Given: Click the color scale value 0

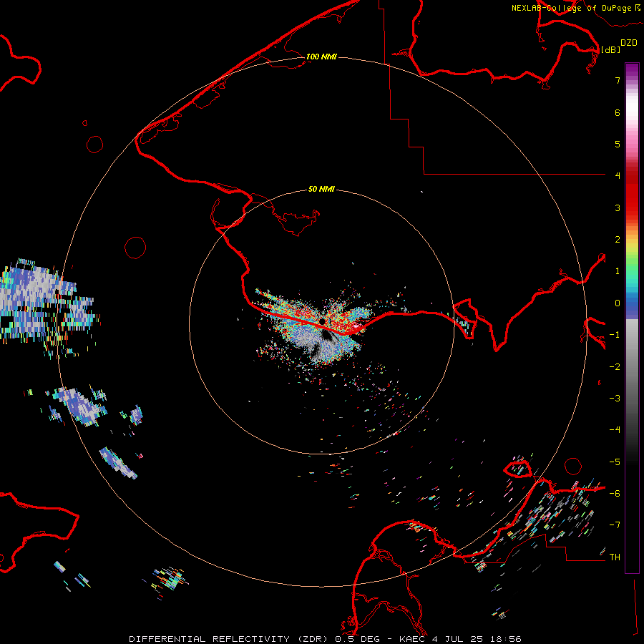Looking at the screenshot, I should 618,303.
